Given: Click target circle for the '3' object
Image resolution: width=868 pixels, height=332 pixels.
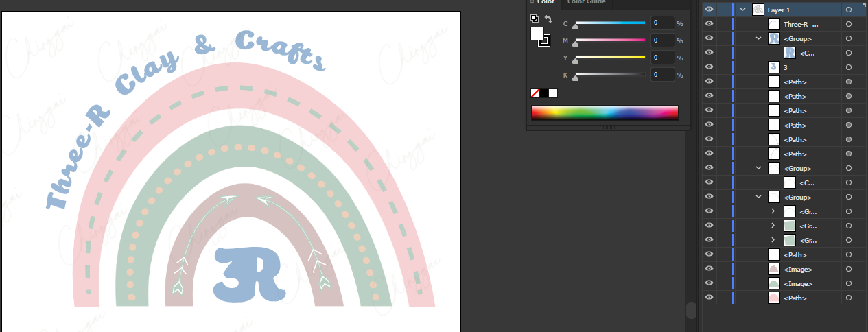Looking at the screenshot, I should point(849,67).
